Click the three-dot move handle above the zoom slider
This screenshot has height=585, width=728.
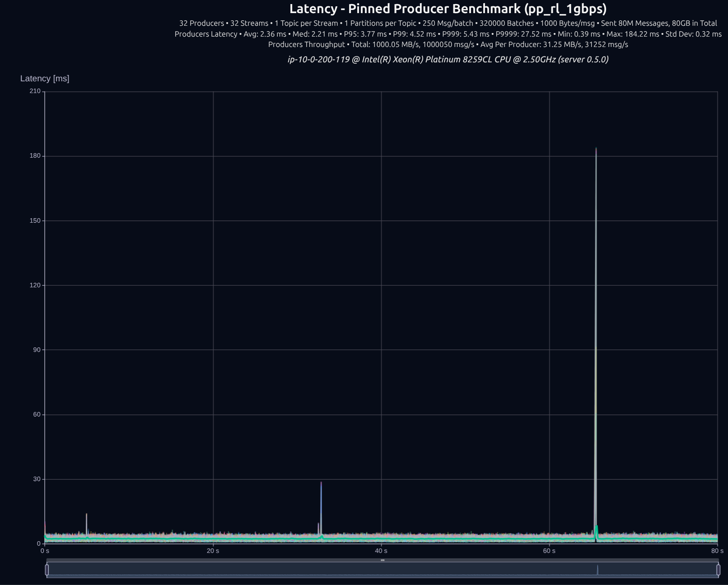coord(383,560)
